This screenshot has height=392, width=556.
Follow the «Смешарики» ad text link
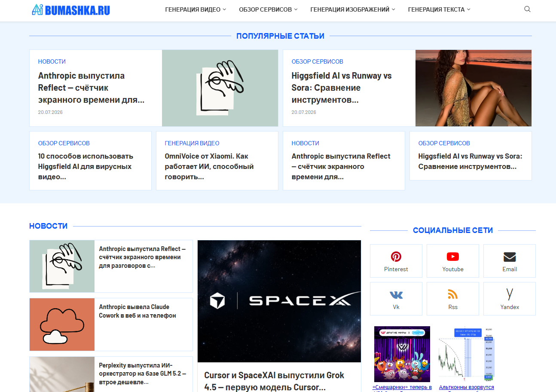coord(402,388)
